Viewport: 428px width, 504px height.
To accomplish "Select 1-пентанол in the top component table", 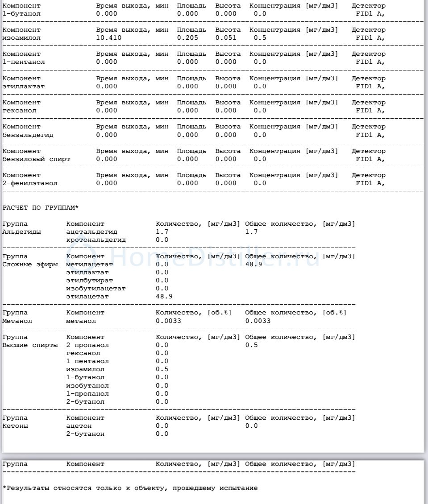I will [x=24, y=62].
